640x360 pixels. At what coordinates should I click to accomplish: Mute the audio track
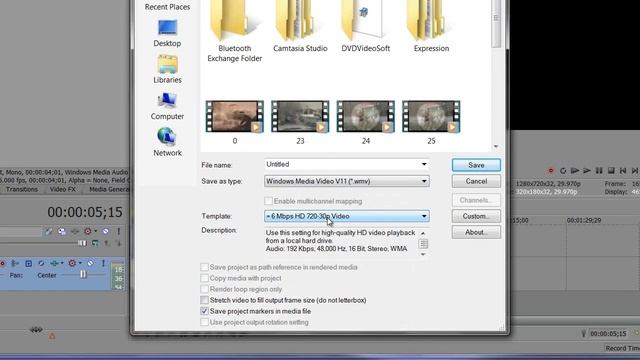coord(91,263)
